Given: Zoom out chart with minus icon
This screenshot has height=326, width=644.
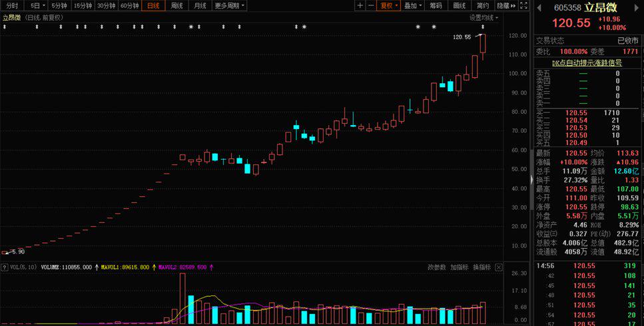Looking at the screenshot, I should [x=371, y=5].
